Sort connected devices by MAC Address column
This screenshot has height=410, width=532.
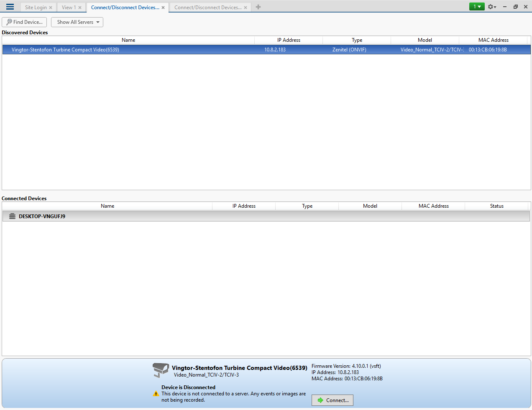tap(433, 206)
